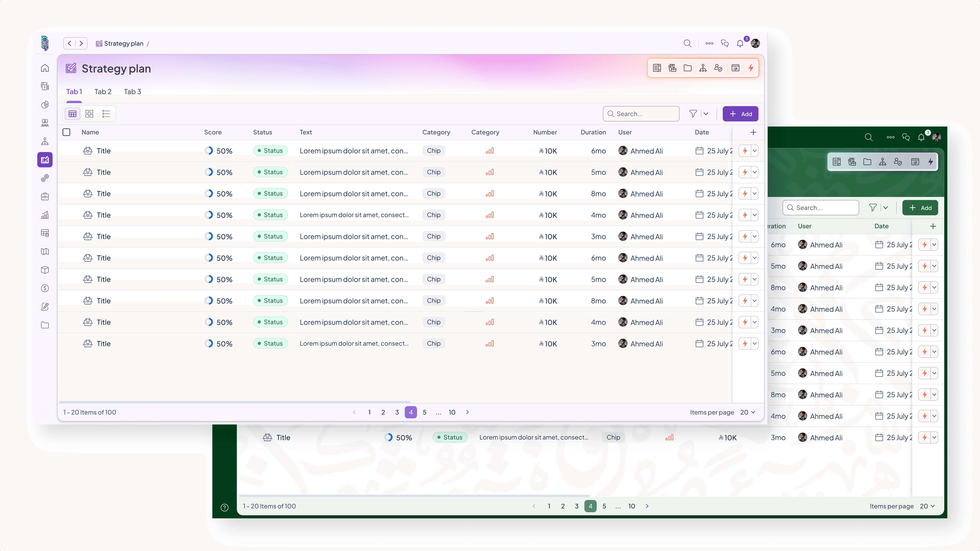
Task: Open the purple Items per page dropdown
Action: tap(748, 412)
